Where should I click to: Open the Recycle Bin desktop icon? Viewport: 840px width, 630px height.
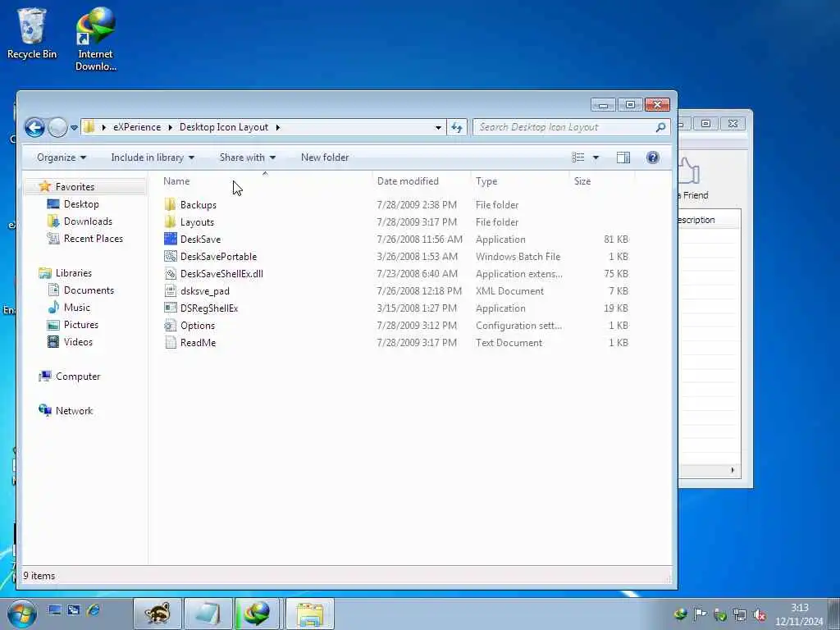coord(32,33)
